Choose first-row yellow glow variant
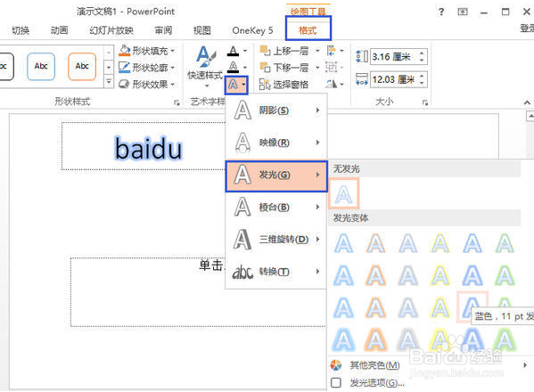Viewport: 534px width, 392px height. [x=440, y=243]
